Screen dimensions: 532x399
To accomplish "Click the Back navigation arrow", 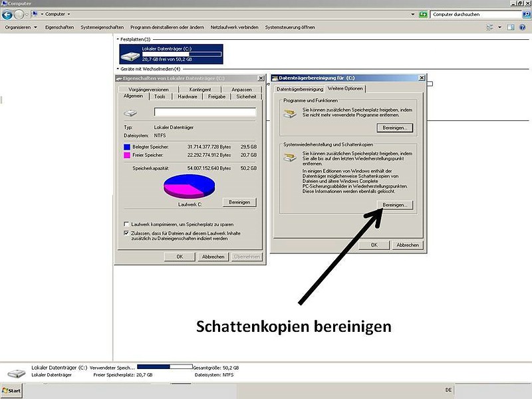I will (x=7, y=15).
